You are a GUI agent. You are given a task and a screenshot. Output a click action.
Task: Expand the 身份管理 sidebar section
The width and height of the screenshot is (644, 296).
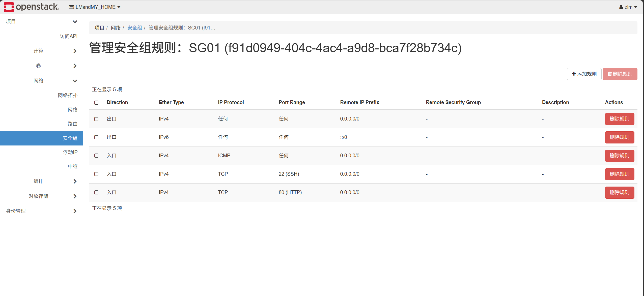(42, 211)
